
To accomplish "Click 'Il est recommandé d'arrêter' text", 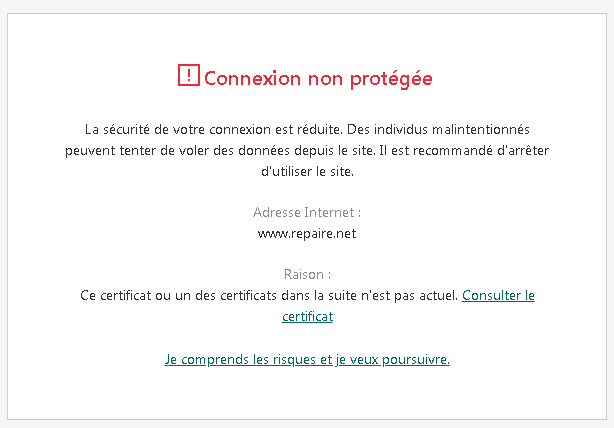I will tap(464, 151).
